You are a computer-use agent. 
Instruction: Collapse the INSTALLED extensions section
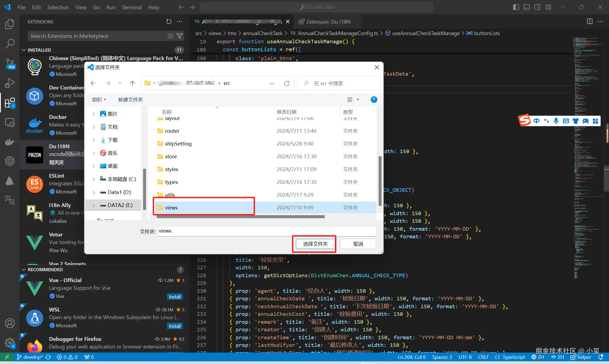click(24, 50)
